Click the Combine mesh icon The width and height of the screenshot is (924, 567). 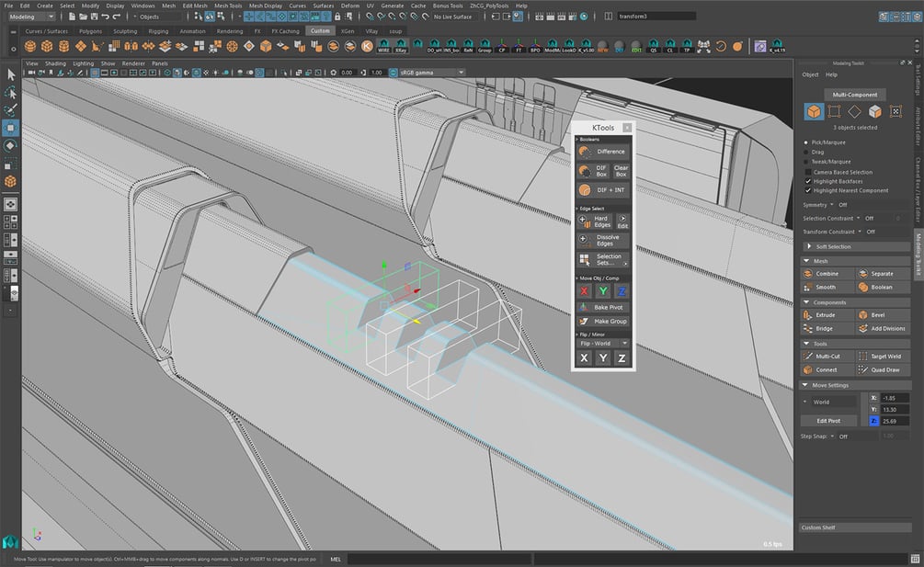tap(807, 274)
